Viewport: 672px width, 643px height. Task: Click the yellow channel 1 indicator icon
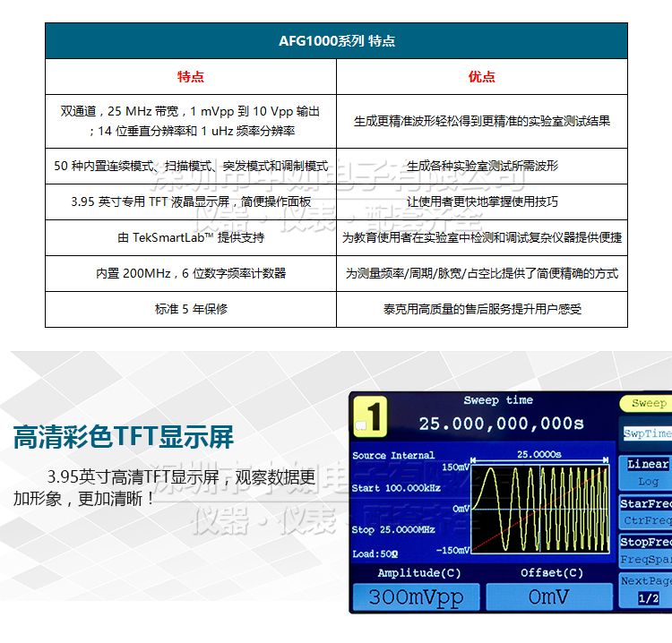coord(370,416)
